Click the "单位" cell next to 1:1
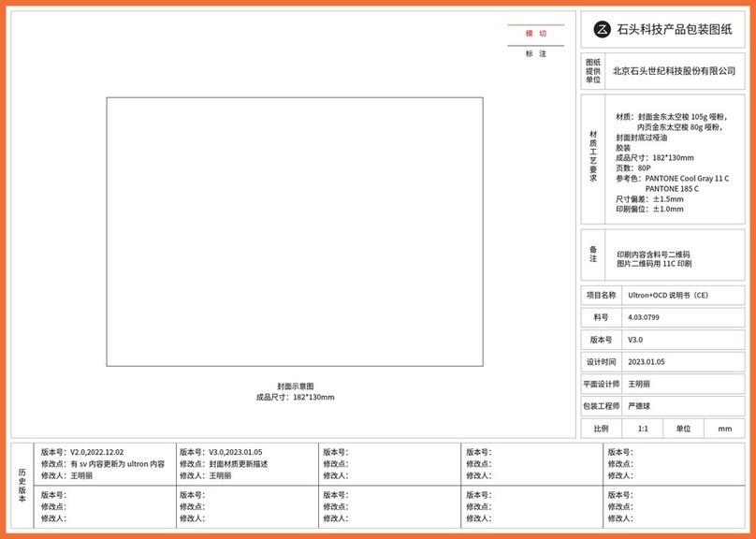This screenshot has width=756, height=539. pos(683,429)
